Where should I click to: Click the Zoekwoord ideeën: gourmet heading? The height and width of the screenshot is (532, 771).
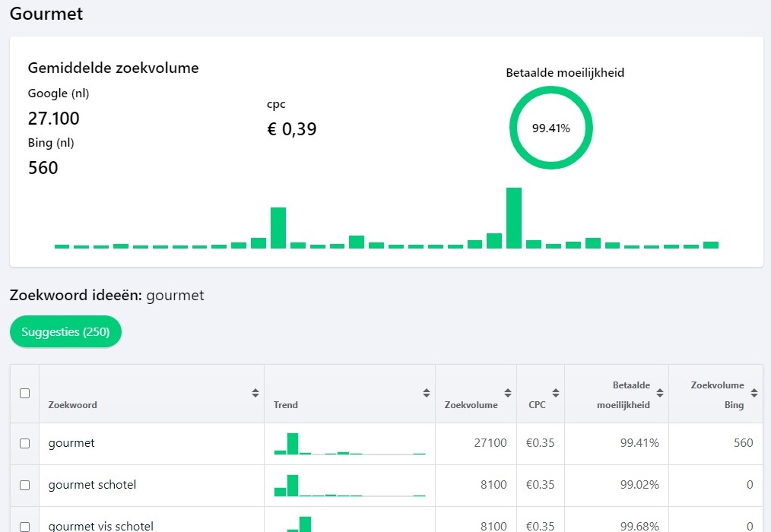pyautogui.click(x=106, y=295)
